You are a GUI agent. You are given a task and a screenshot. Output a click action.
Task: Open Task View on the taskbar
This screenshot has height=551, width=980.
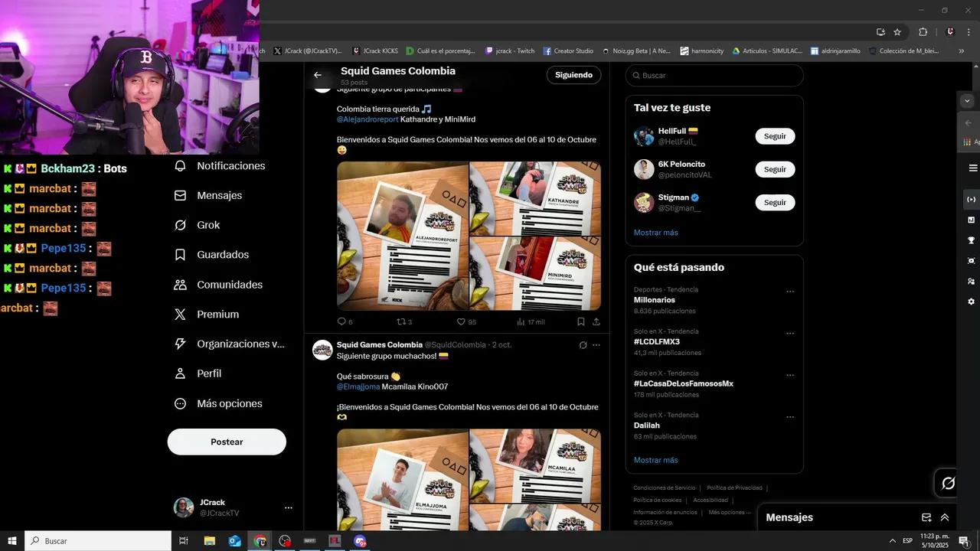pos(184,541)
